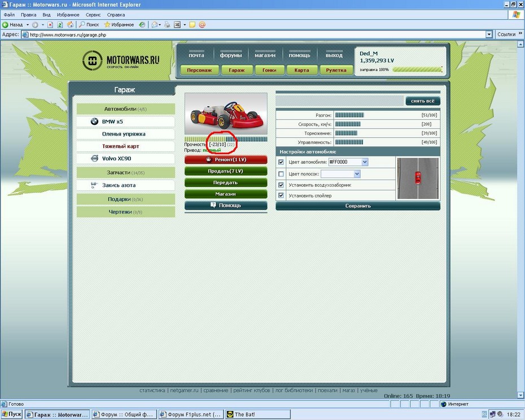The width and height of the screenshot is (525, 420).
Task: Click the Volvo logo icon
Action: (x=95, y=159)
